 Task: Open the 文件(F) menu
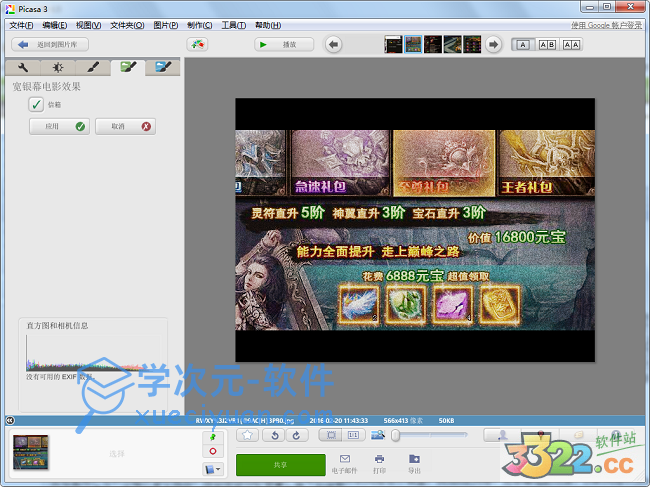(x=21, y=25)
